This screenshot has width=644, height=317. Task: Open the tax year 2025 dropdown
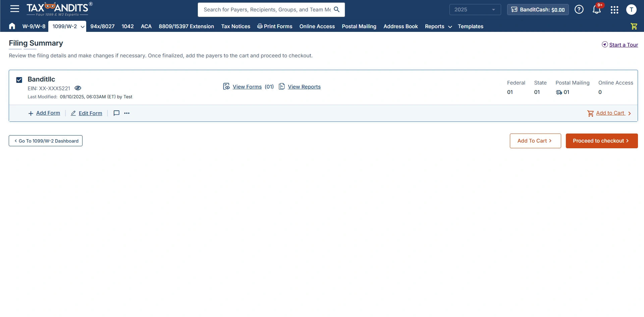475,10
